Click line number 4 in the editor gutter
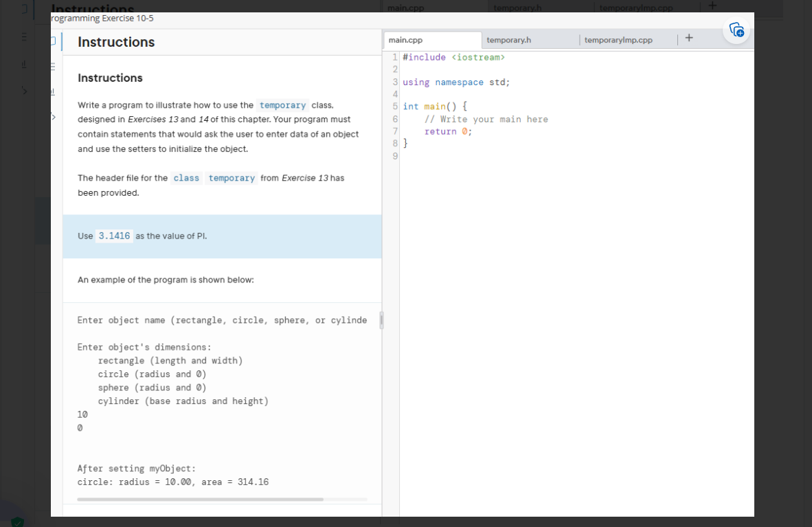 (x=395, y=94)
